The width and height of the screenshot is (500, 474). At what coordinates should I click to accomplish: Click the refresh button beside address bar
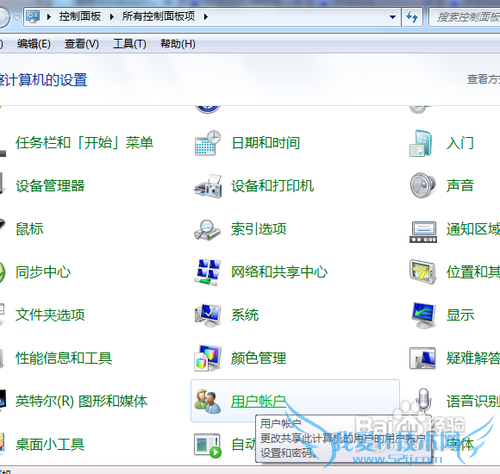[x=412, y=17]
